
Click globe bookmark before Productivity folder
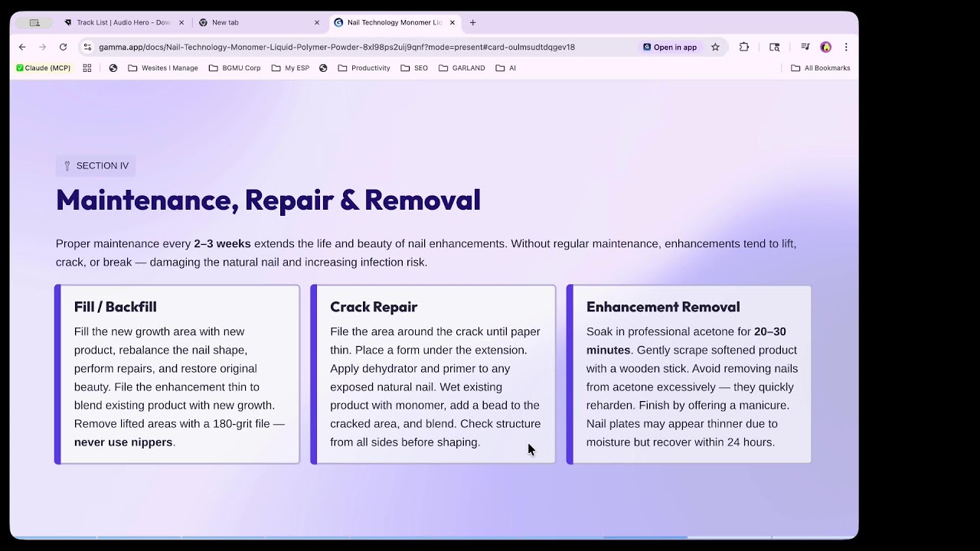[x=323, y=68]
